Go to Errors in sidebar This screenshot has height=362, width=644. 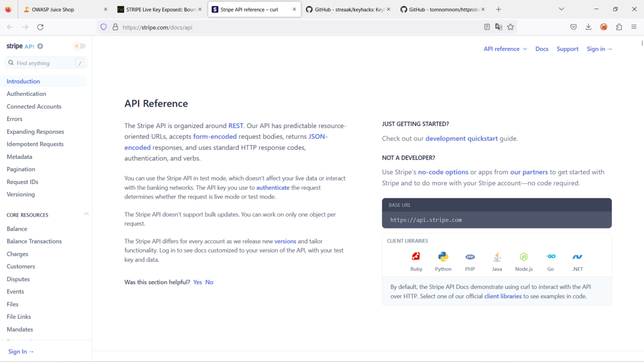tap(14, 119)
